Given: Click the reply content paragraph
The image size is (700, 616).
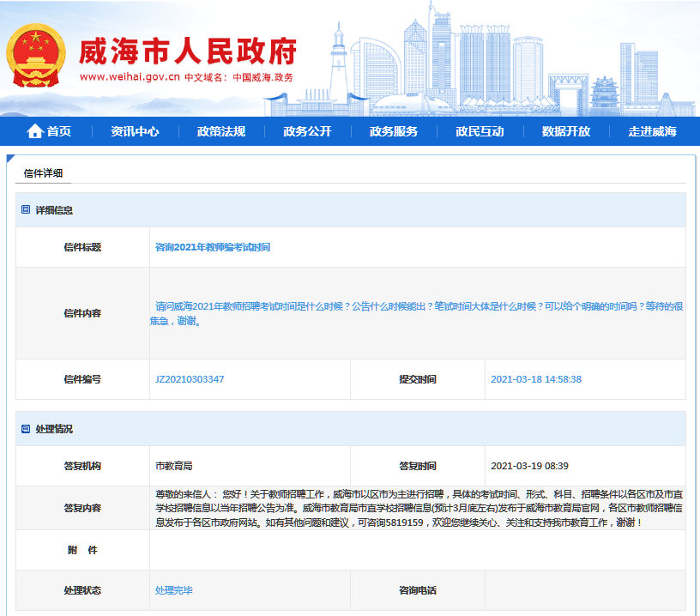Looking at the screenshot, I should [x=419, y=508].
